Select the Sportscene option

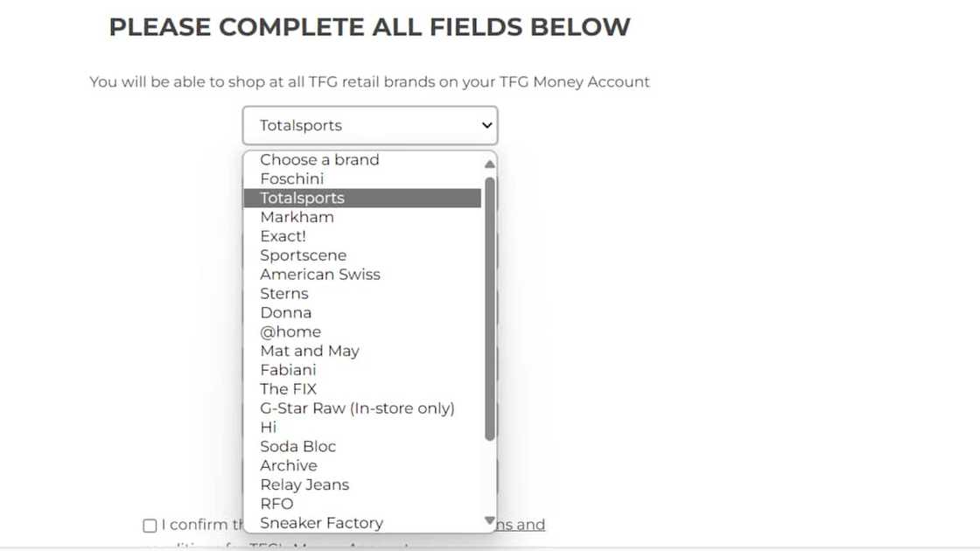click(x=303, y=255)
